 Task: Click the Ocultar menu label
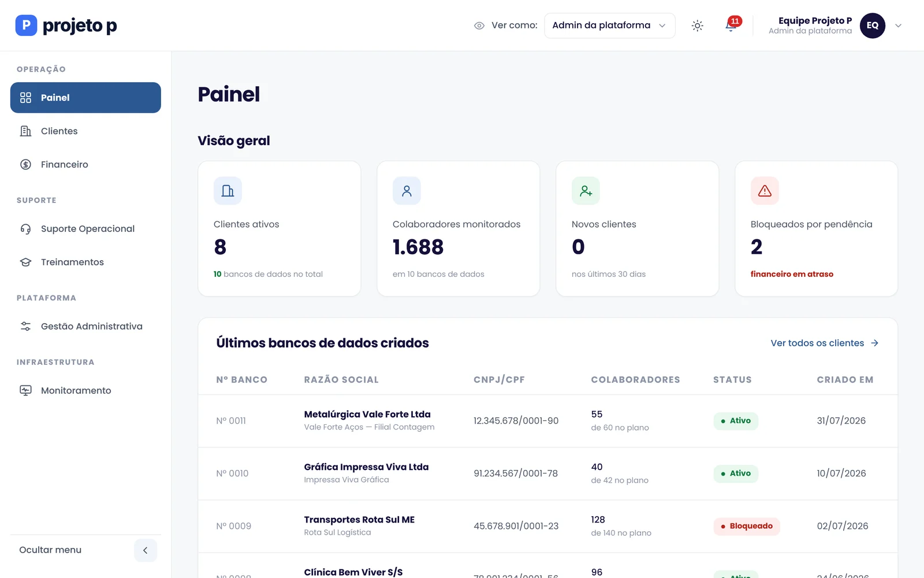tap(50, 550)
